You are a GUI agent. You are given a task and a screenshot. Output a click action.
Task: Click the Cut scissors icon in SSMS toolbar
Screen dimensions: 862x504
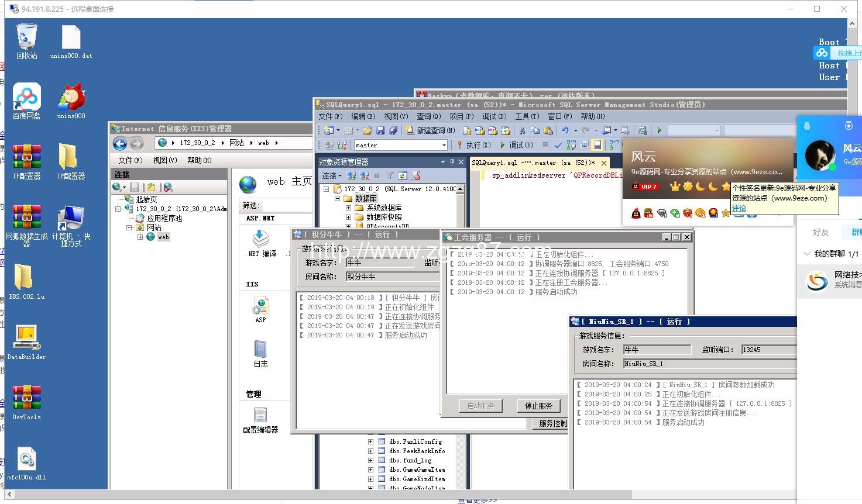(522, 130)
